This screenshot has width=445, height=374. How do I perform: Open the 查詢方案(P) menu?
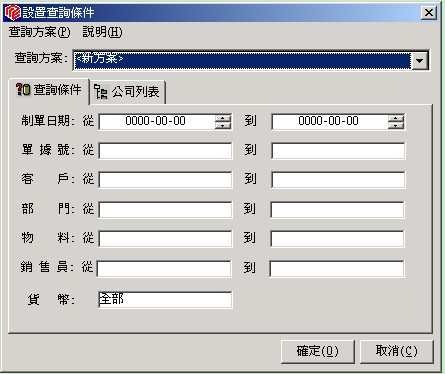click(40, 32)
